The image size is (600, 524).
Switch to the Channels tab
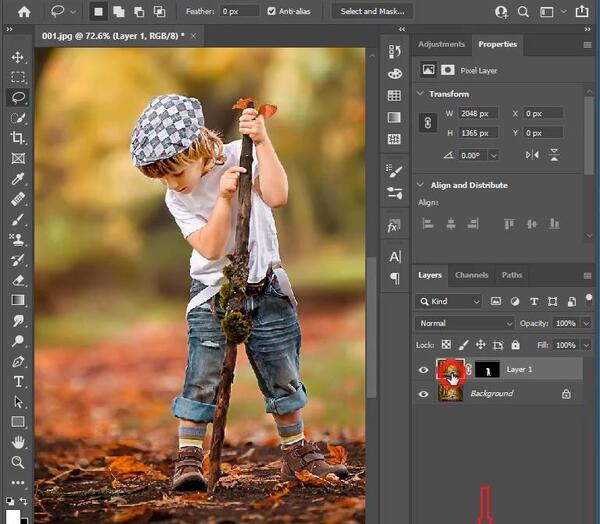(471, 275)
